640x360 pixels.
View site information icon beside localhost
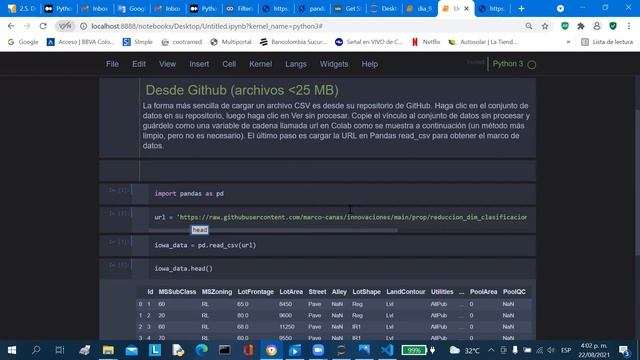(83, 26)
